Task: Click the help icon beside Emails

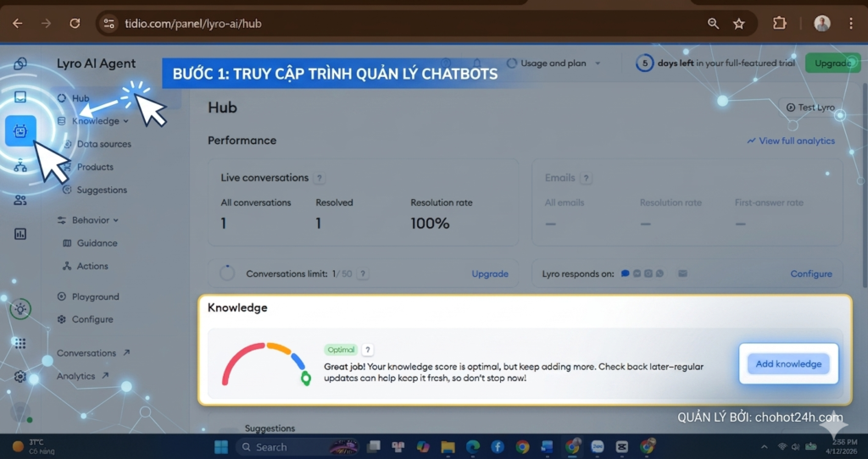Action: pyautogui.click(x=587, y=178)
